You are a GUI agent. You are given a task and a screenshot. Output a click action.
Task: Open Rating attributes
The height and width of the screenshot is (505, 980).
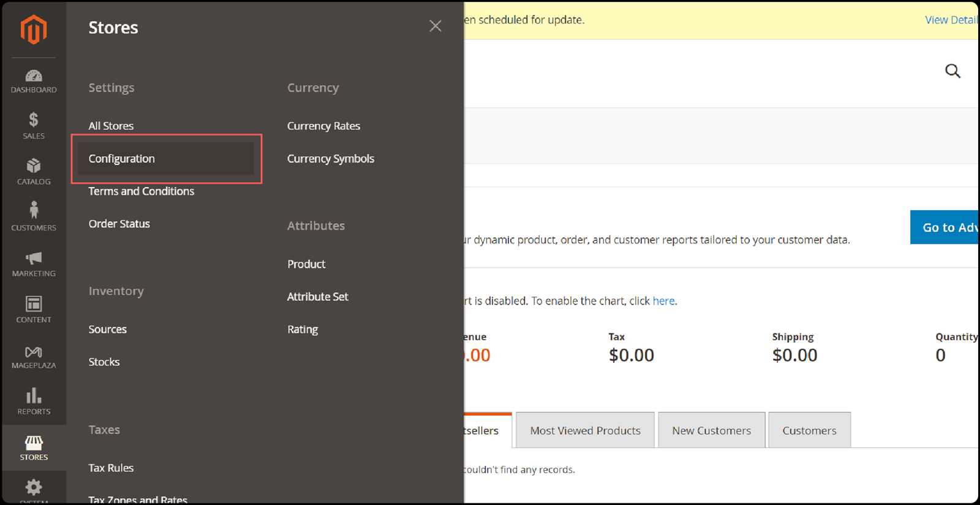point(303,329)
